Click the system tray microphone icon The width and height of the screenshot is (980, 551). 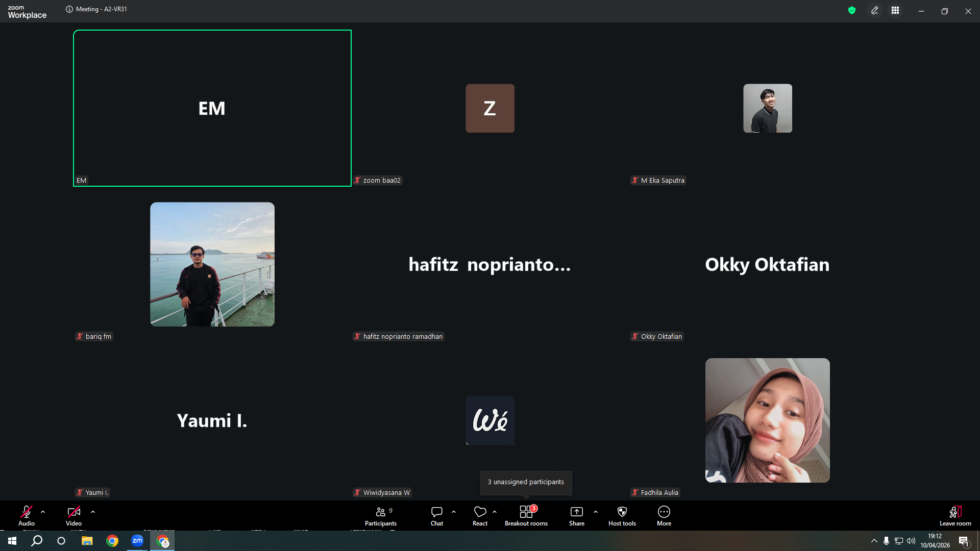887,541
